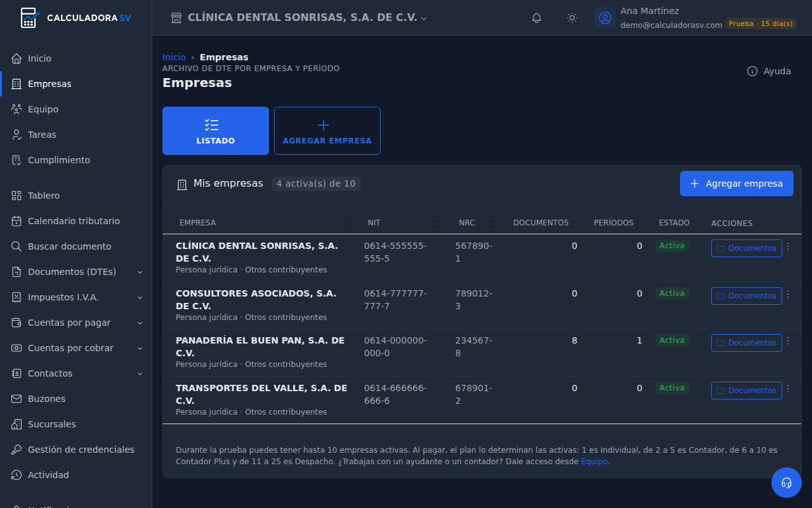Click the CalculadoraSV logo icon

pos(29,18)
